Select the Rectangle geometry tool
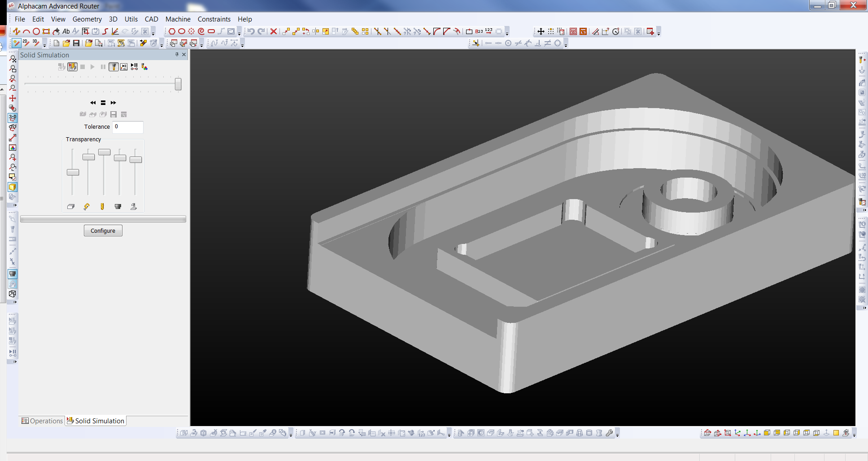Viewport: 868px width, 461px height. 46,31
